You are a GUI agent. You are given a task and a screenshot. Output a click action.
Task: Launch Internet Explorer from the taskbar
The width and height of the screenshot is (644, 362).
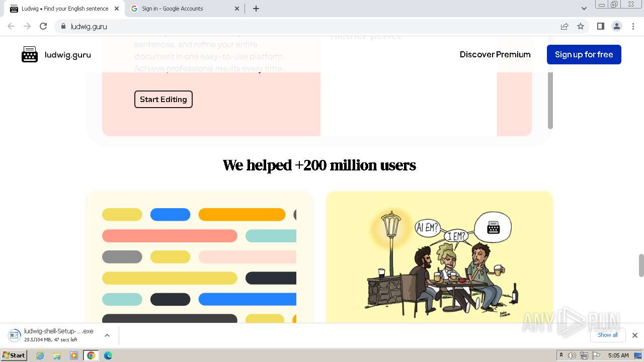point(40,355)
